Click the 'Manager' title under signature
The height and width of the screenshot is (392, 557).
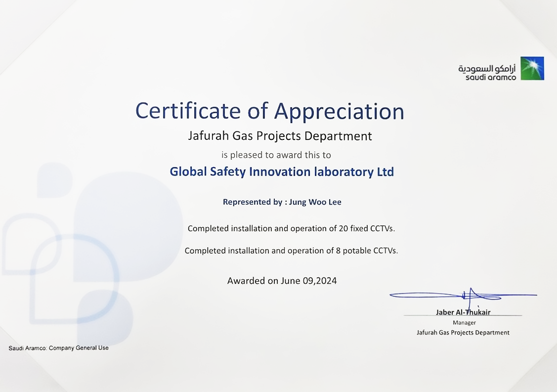coord(464,323)
